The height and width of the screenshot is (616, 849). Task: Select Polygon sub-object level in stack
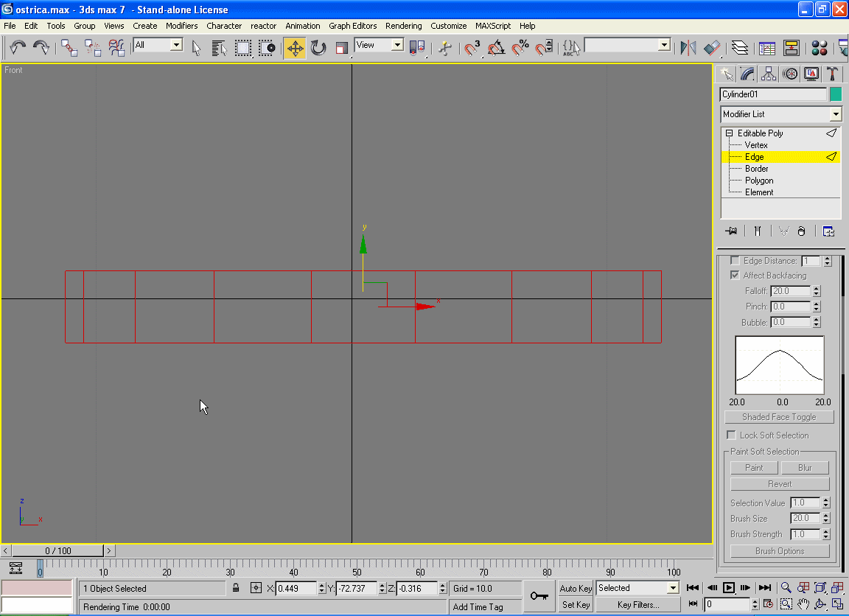point(758,181)
